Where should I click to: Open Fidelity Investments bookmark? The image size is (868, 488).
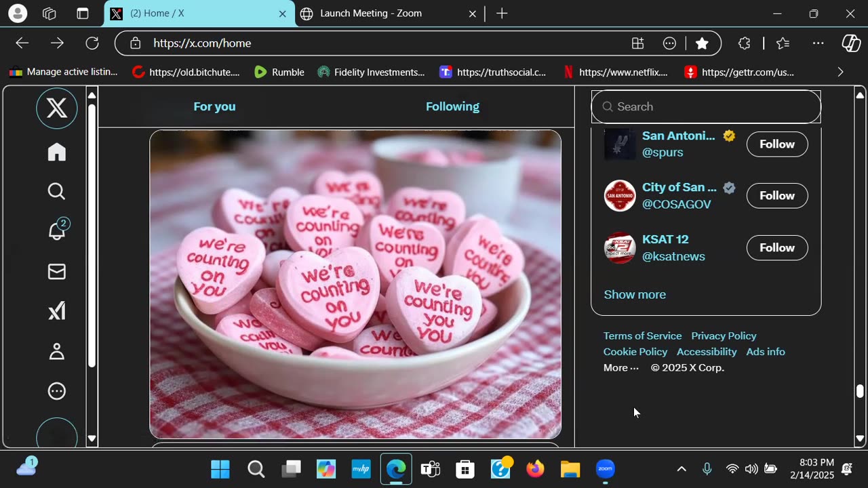[x=371, y=72]
